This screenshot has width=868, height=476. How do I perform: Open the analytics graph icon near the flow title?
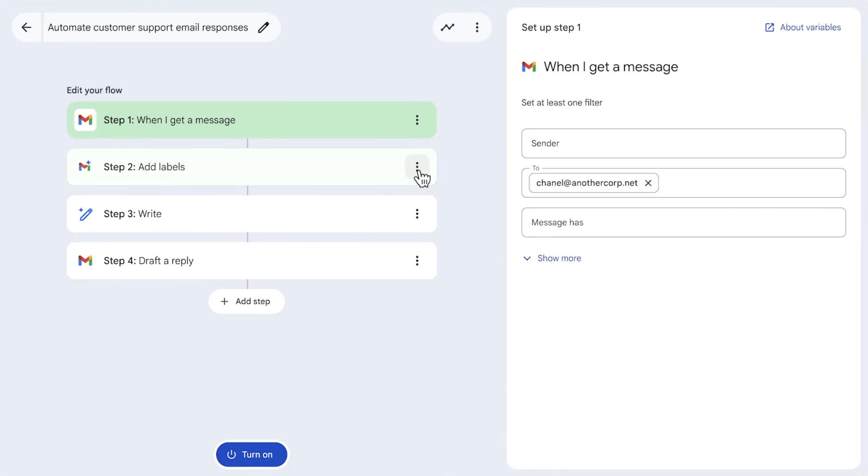pyautogui.click(x=447, y=27)
